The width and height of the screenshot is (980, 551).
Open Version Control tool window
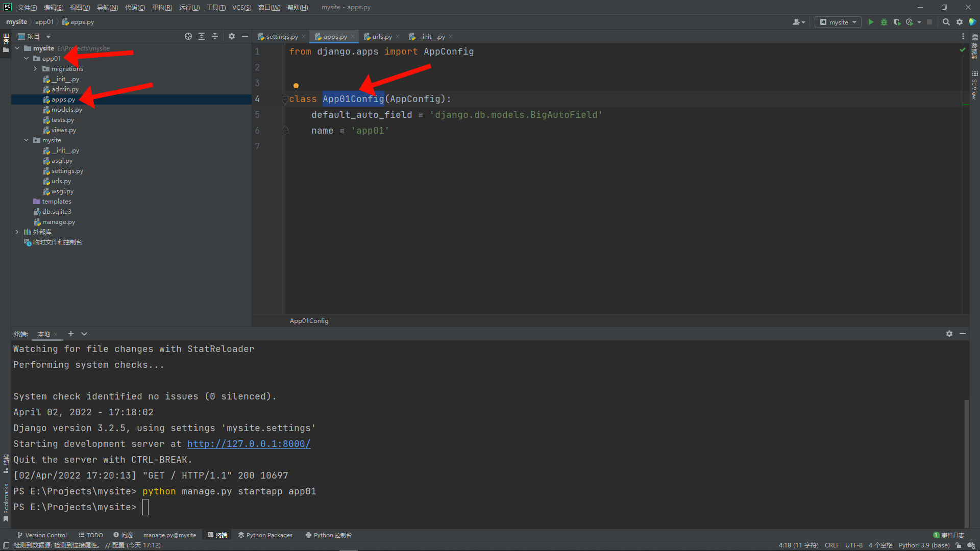[x=42, y=535]
